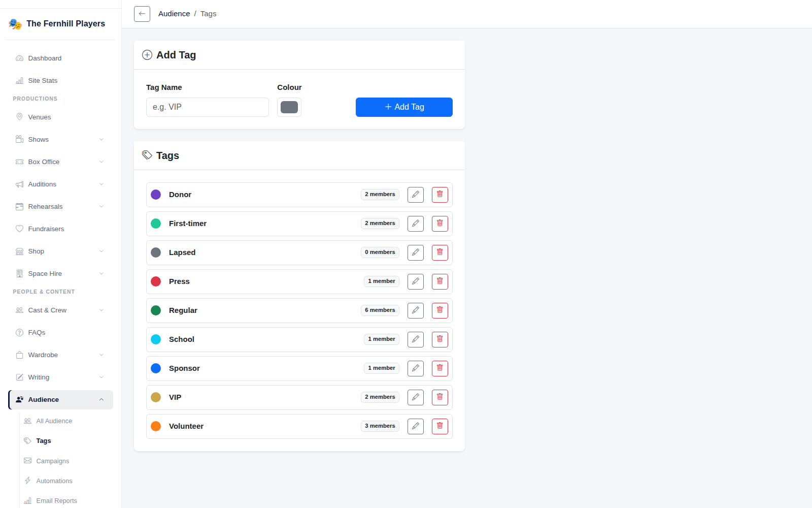Click the Regular '6 members' badge
Image resolution: width=812 pixels, height=508 pixels.
pos(380,310)
